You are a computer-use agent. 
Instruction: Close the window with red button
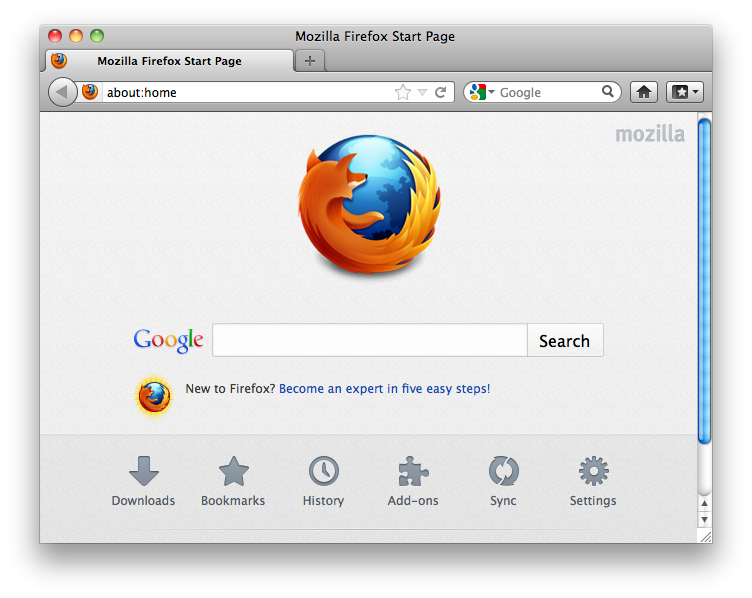(55, 36)
